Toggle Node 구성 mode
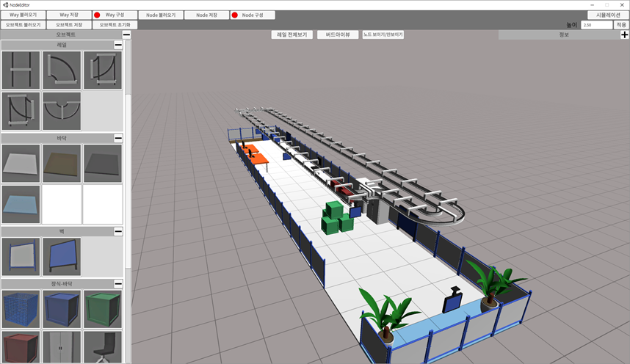 click(253, 15)
